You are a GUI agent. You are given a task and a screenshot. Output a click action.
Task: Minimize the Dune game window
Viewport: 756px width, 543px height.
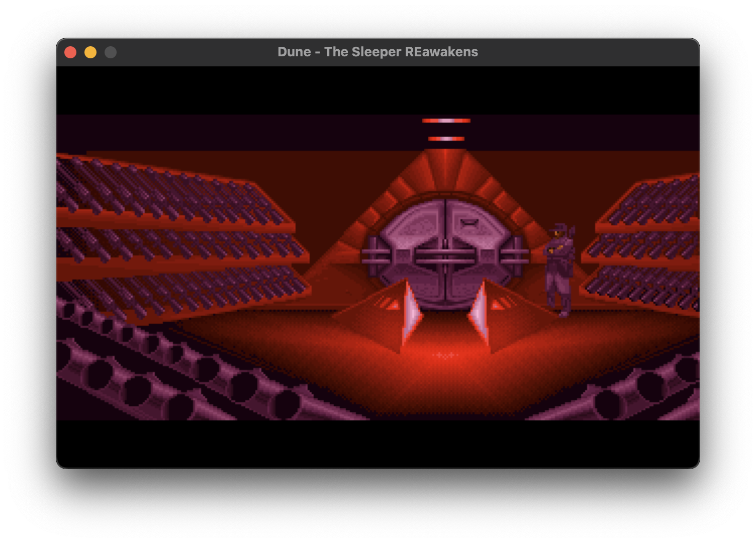click(90, 52)
